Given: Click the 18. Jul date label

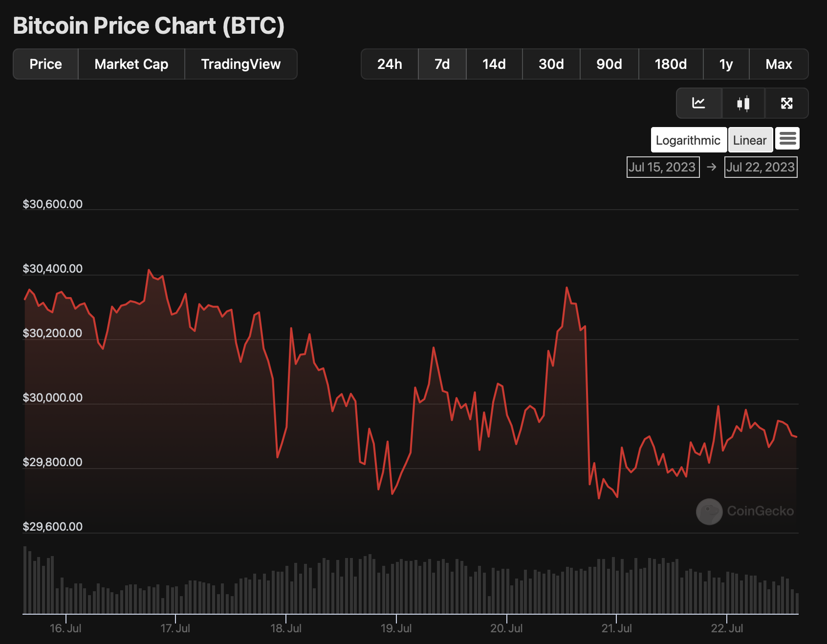Looking at the screenshot, I should coord(286,628).
